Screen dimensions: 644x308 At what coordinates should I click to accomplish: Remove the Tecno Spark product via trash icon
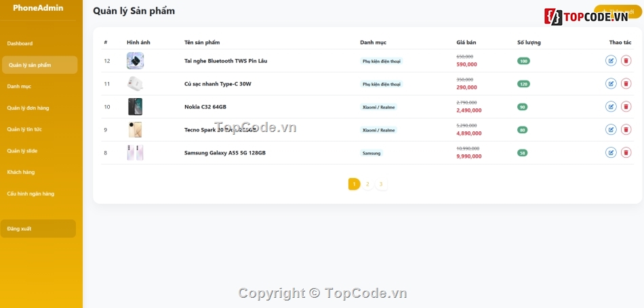[626, 129]
